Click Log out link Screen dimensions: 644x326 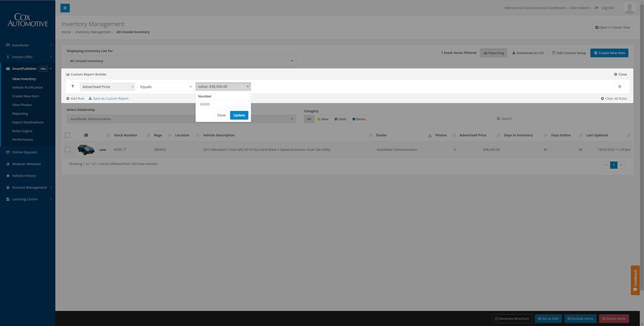(605, 8)
